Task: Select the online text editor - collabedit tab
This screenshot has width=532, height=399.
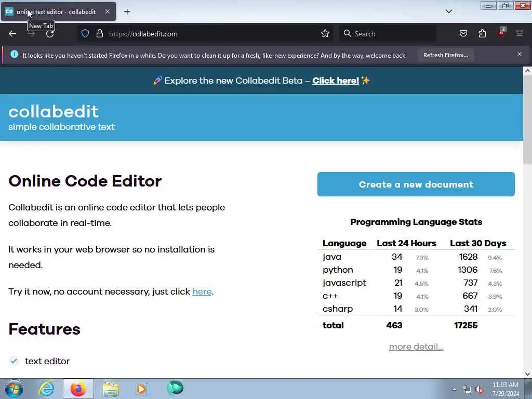Action: pos(58,11)
